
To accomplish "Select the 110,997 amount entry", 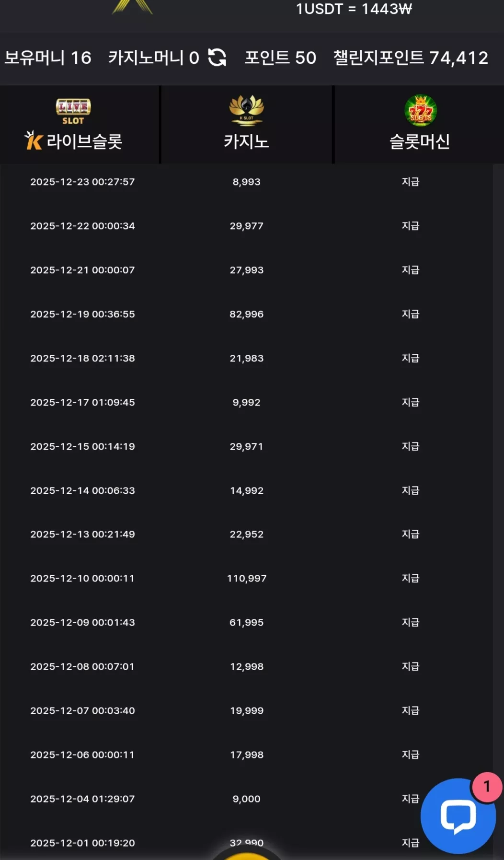I will click(247, 578).
